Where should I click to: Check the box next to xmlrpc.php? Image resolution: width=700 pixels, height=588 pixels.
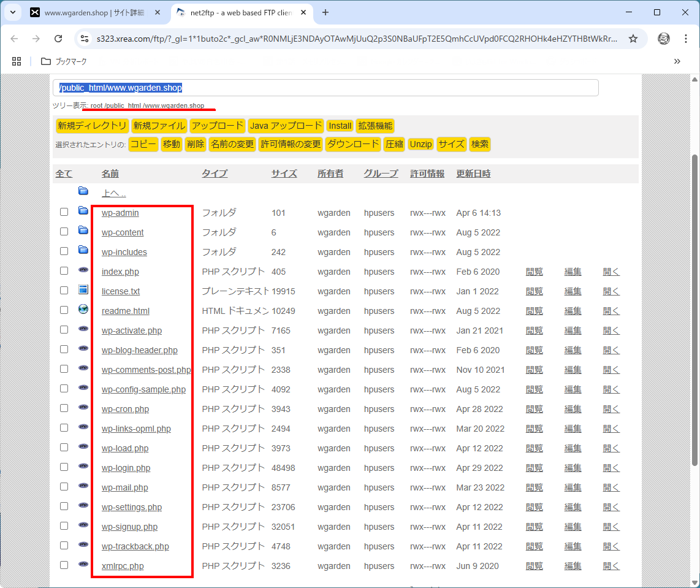(x=64, y=565)
